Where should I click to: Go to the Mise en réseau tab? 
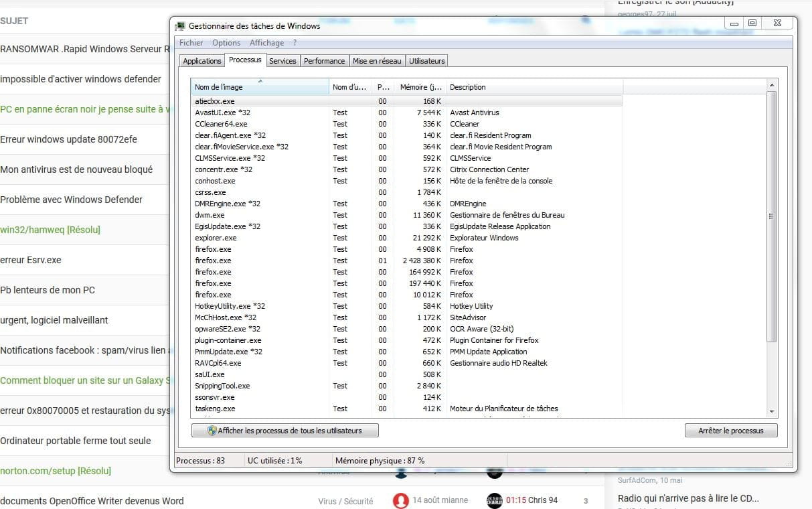point(377,61)
